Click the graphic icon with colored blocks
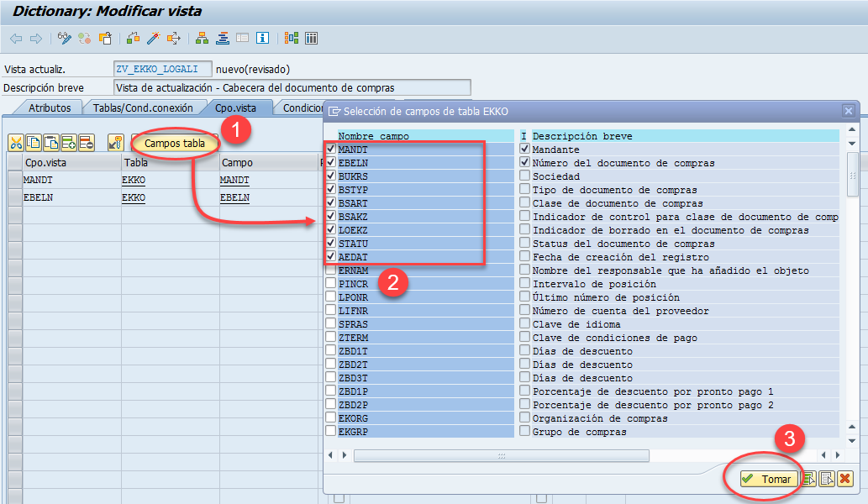 (x=292, y=38)
